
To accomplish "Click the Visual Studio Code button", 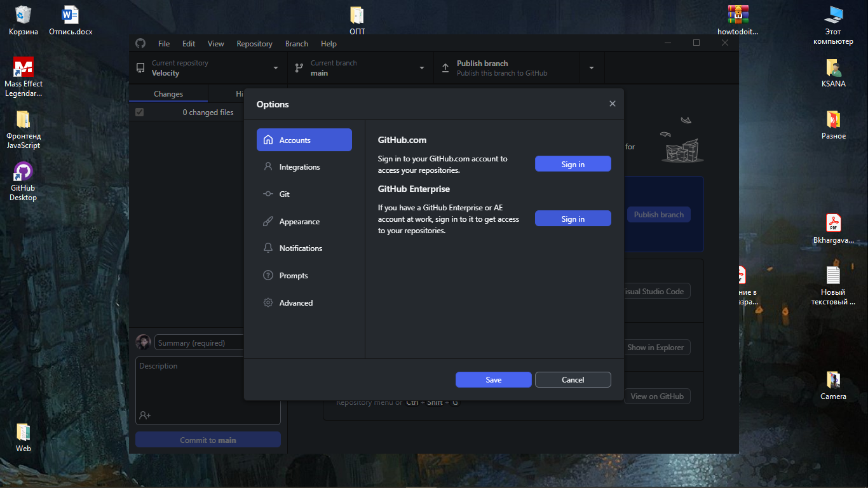I will (x=656, y=292).
